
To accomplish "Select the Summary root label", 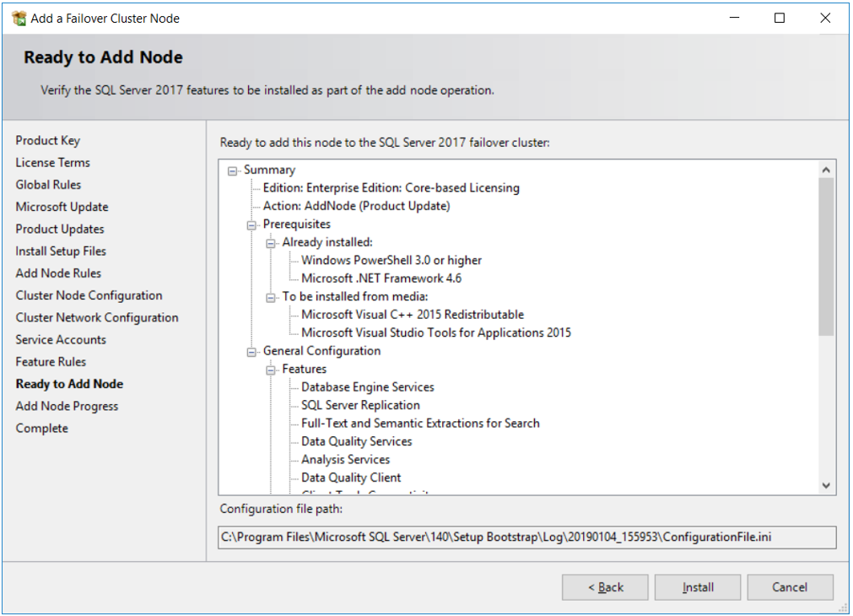I will tap(269, 170).
